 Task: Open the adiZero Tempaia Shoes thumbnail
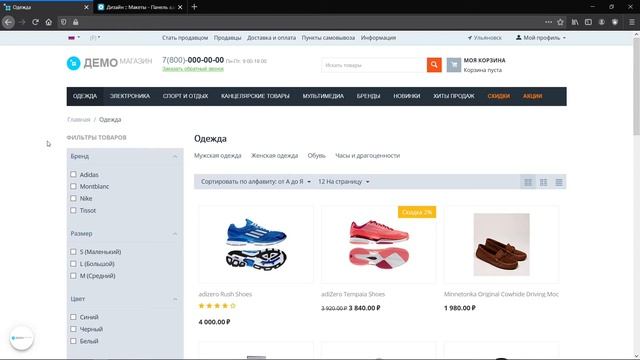(378, 244)
